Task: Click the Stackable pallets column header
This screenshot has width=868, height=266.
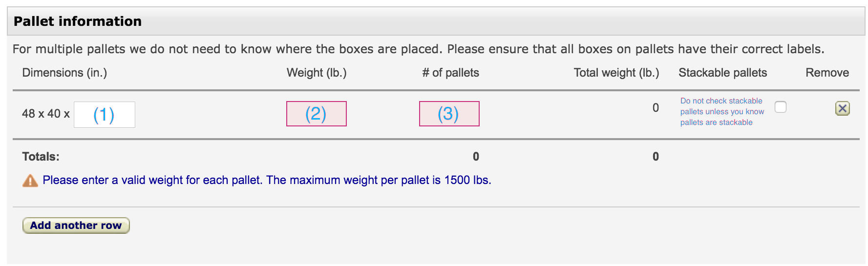Action: click(723, 73)
